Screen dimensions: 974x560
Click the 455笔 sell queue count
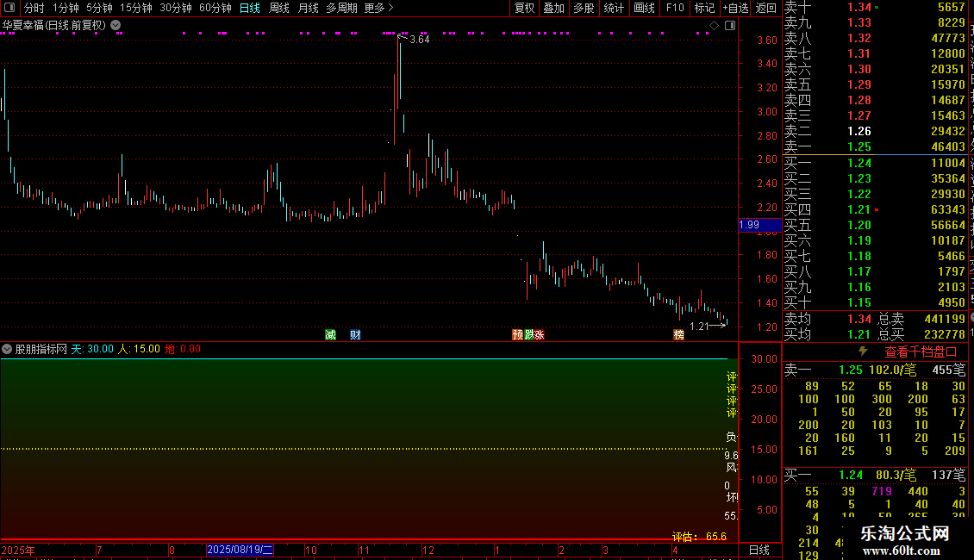pyautogui.click(x=948, y=370)
